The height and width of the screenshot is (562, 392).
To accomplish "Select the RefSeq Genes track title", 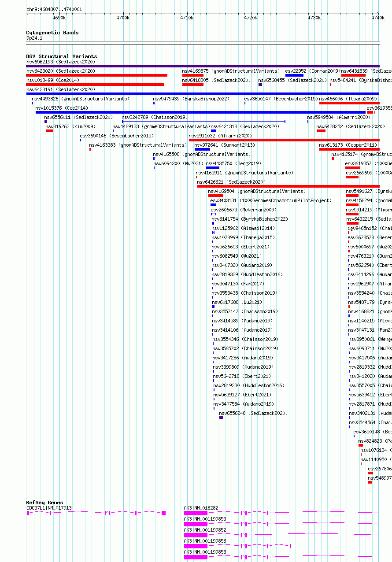I will [44, 503].
